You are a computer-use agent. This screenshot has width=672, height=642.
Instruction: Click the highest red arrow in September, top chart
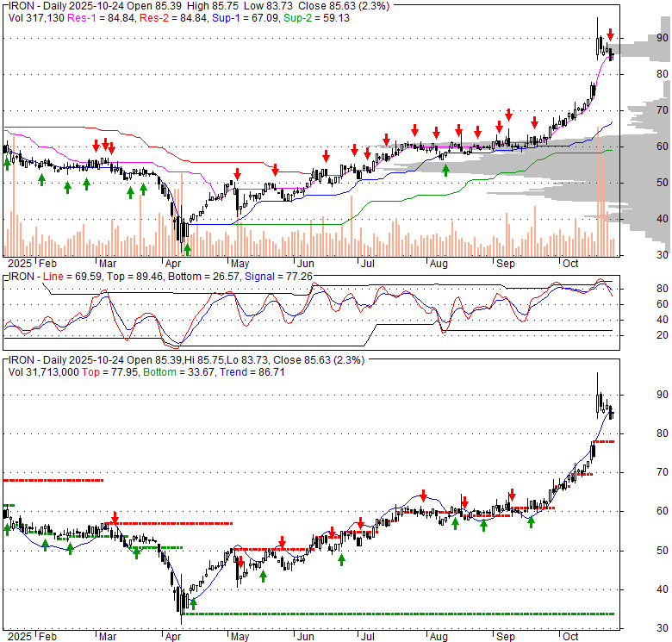click(509, 114)
